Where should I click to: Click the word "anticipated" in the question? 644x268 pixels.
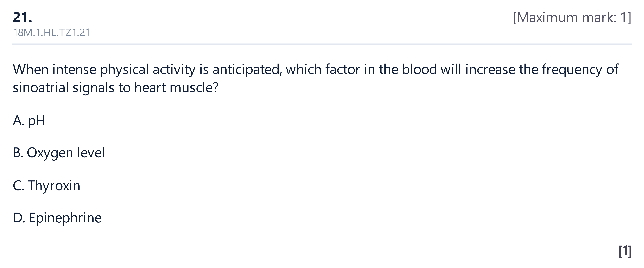pyautogui.click(x=246, y=69)
